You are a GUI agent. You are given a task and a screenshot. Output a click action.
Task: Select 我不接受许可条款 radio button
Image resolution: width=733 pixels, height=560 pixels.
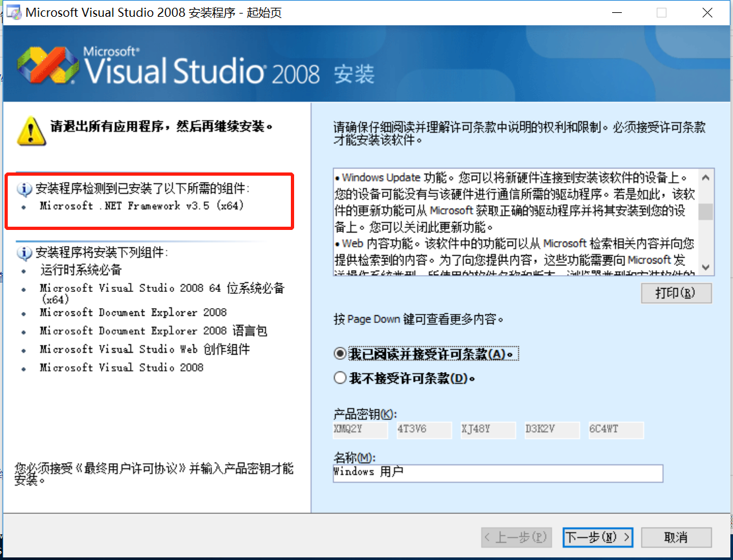point(340,377)
